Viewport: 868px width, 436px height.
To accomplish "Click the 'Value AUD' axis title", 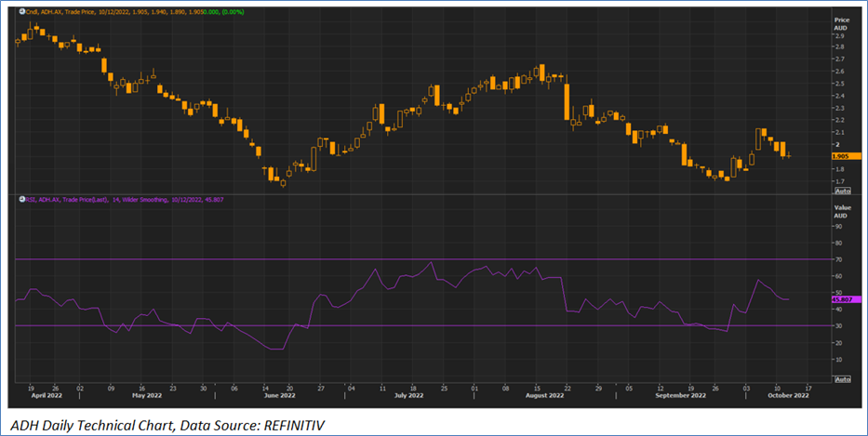I will click(x=842, y=211).
